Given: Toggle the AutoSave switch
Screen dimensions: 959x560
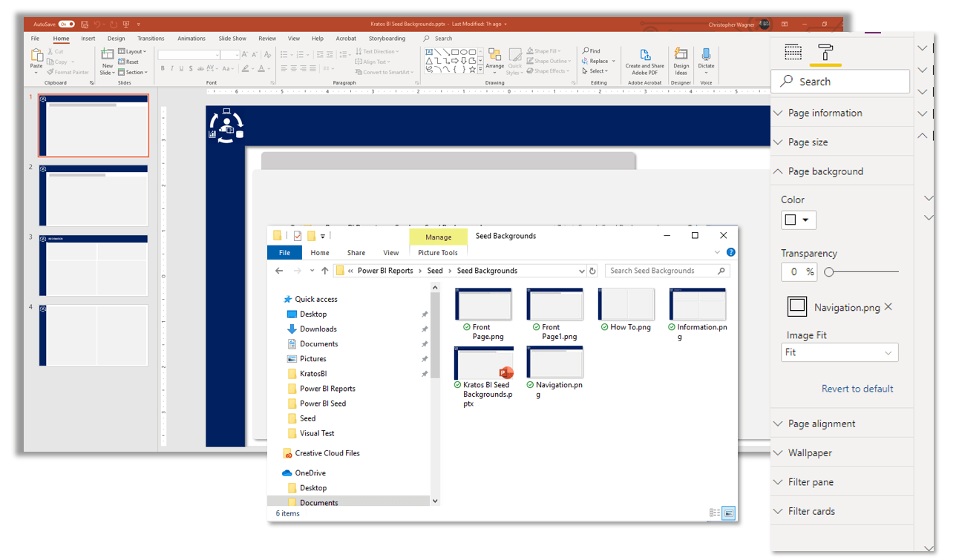Looking at the screenshot, I should [66, 24].
